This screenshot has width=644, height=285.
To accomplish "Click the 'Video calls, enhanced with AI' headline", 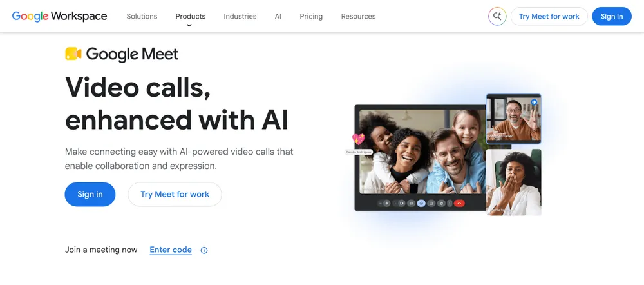I will 176,104.
